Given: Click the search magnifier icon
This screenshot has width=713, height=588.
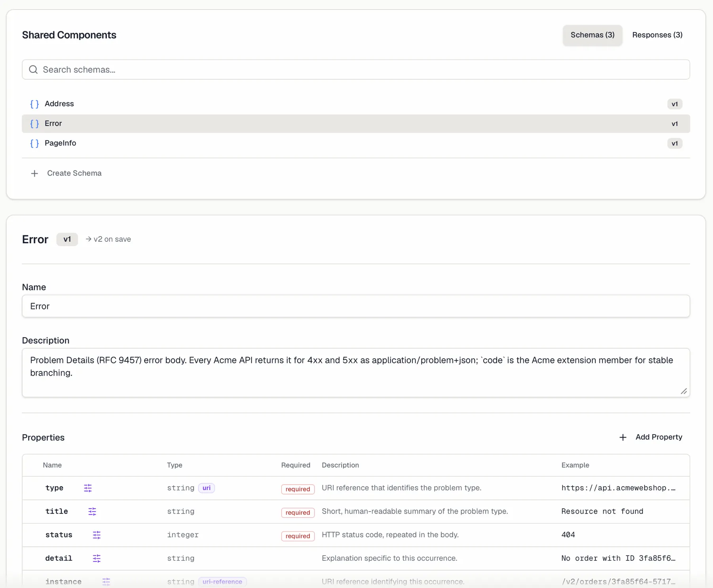Looking at the screenshot, I should click(33, 70).
